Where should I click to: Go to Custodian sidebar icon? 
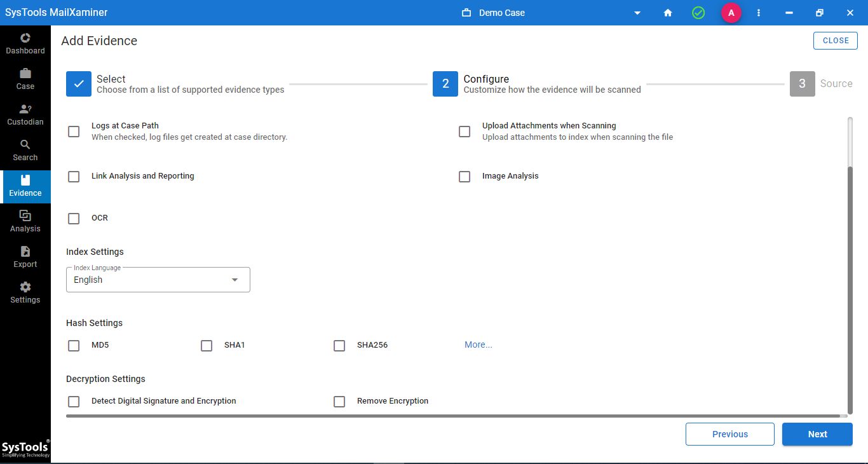tap(25, 114)
